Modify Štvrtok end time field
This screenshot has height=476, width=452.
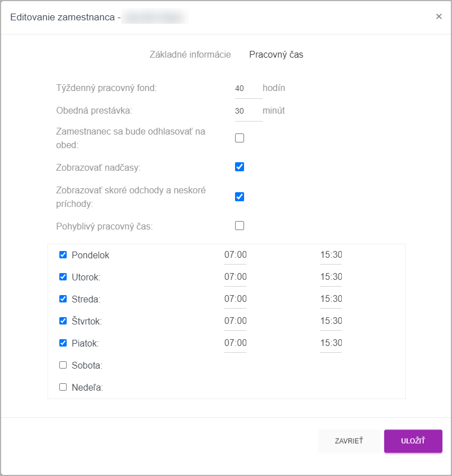[331, 321]
